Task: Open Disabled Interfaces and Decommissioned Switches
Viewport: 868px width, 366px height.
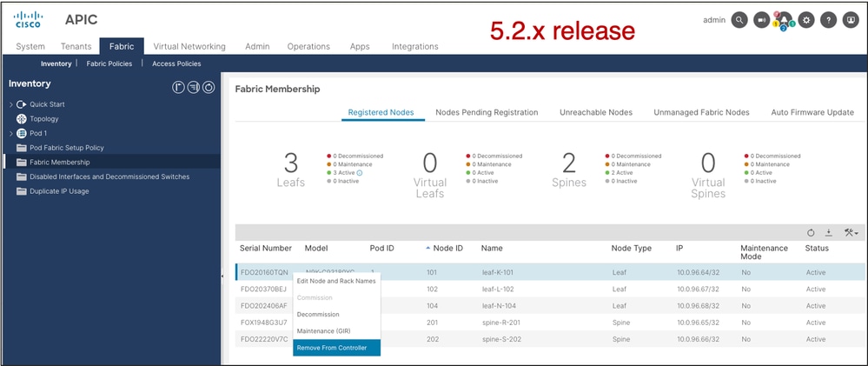Action: coord(109,176)
